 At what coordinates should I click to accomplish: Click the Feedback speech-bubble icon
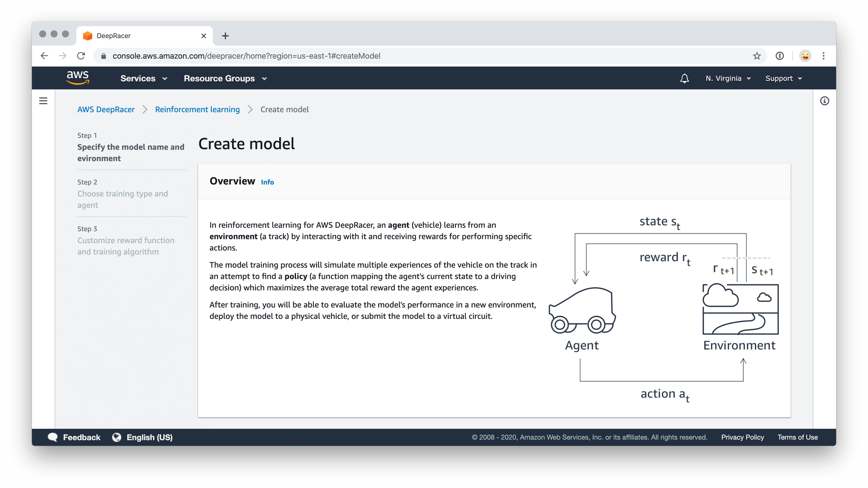point(53,437)
